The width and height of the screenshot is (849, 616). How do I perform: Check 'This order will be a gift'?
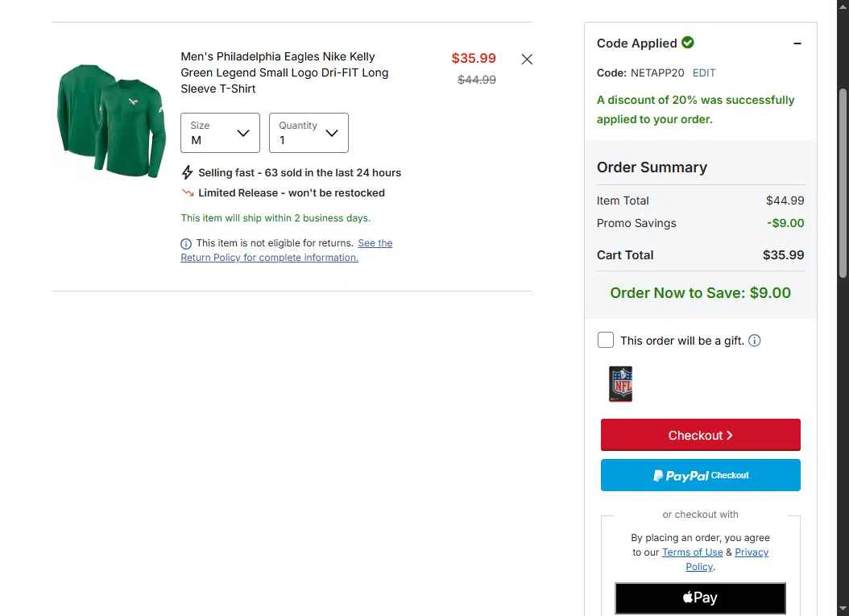[x=606, y=340]
